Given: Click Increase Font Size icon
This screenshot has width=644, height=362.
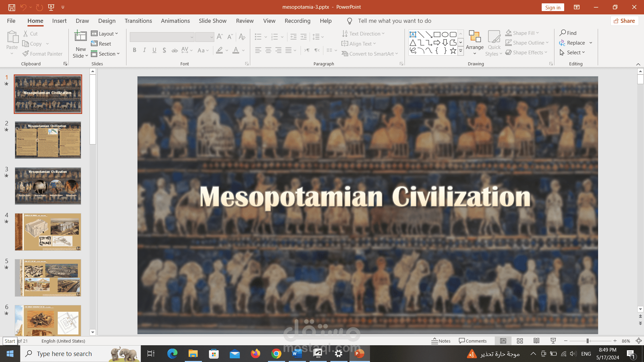Looking at the screenshot, I should [220, 37].
